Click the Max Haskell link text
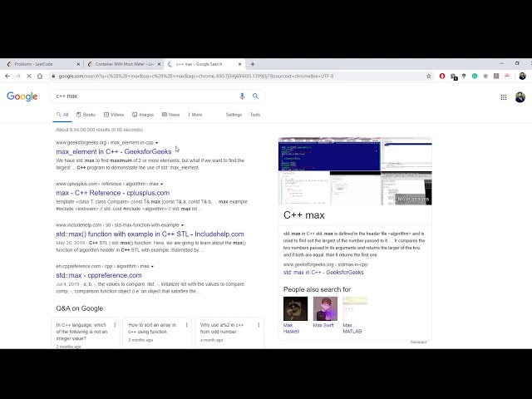 pos(291,328)
